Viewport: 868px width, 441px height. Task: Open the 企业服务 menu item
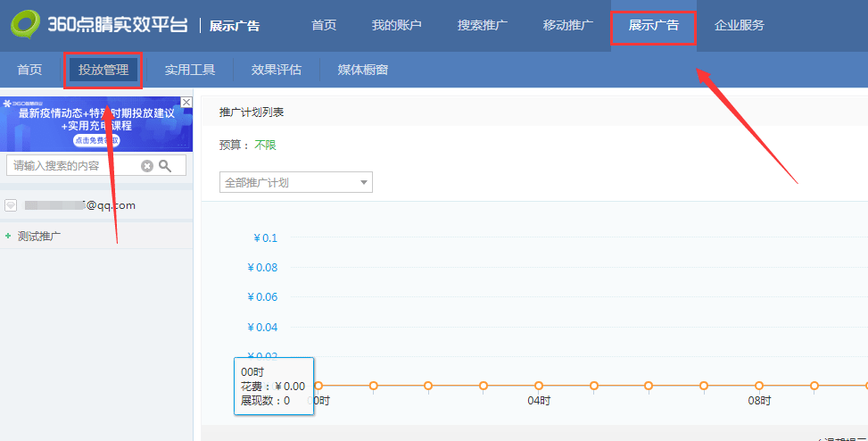[x=739, y=26]
